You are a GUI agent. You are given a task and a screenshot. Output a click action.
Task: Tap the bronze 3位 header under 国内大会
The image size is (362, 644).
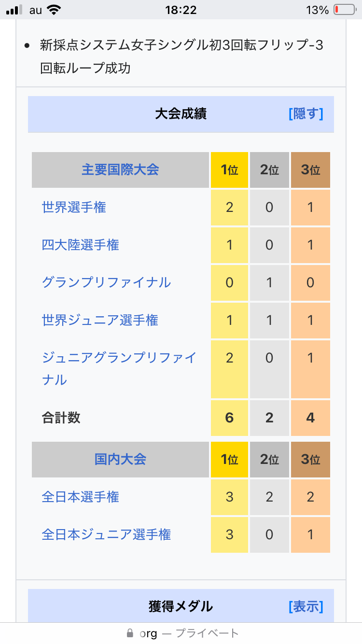click(310, 459)
